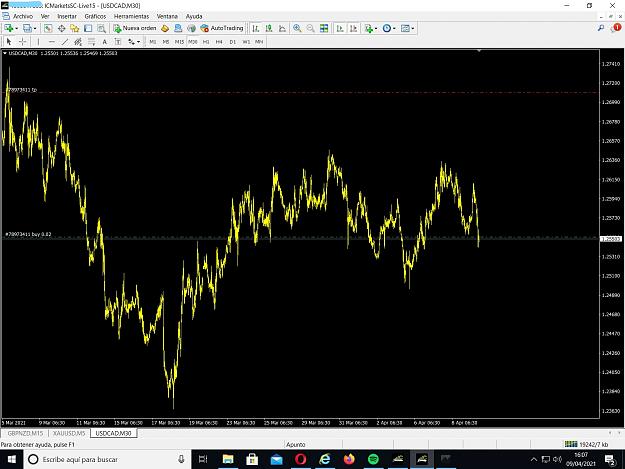Switch timeframe to M5
Image resolution: width=625 pixels, height=469 pixels.
[x=166, y=41]
